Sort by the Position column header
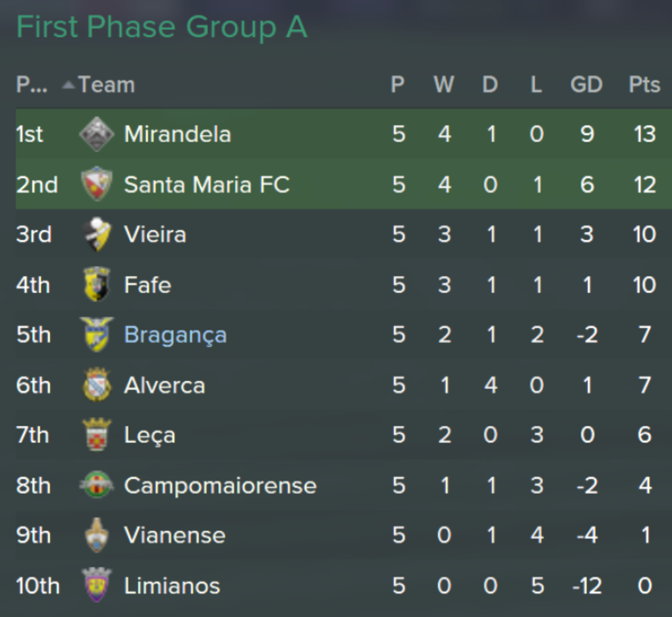The image size is (672, 617). tap(32, 85)
